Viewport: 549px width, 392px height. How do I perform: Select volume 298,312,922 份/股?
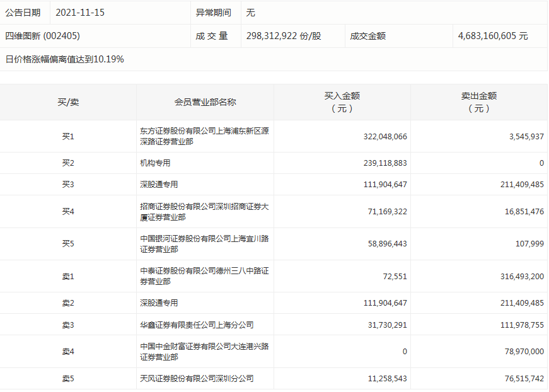click(284, 36)
